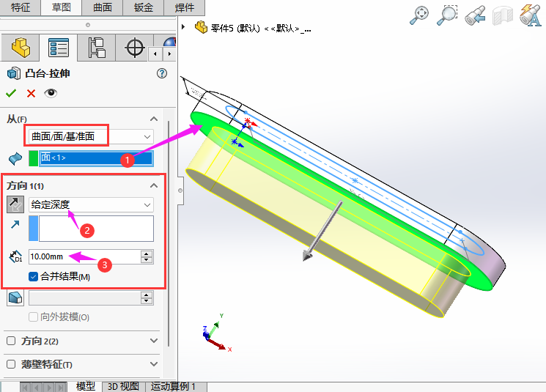Switch to the 特征 ribbon tab
This screenshot has height=392, width=546.
[21, 7]
